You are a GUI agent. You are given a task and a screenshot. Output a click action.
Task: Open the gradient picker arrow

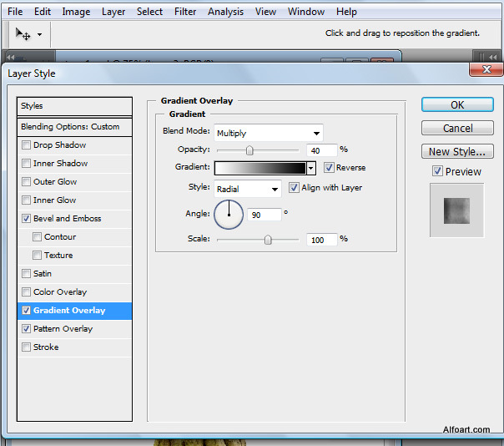click(x=311, y=168)
